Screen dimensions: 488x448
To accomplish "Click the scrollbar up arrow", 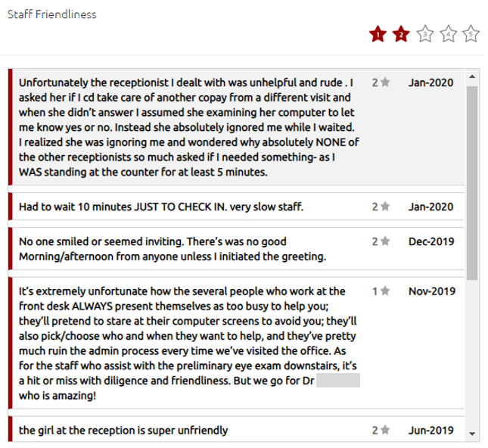I will coord(472,76).
